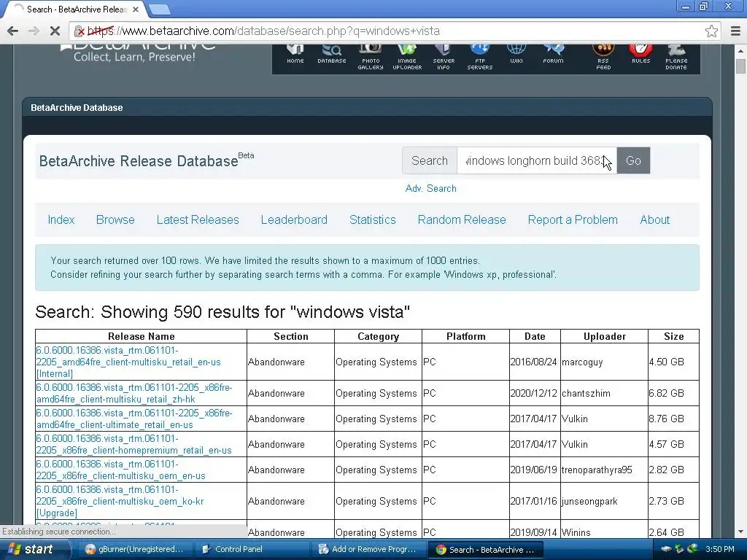This screenshot has height=560, width=747.
Task: Open the Report a Problem link
Action: pyautogui.click(x=573, y=219)
